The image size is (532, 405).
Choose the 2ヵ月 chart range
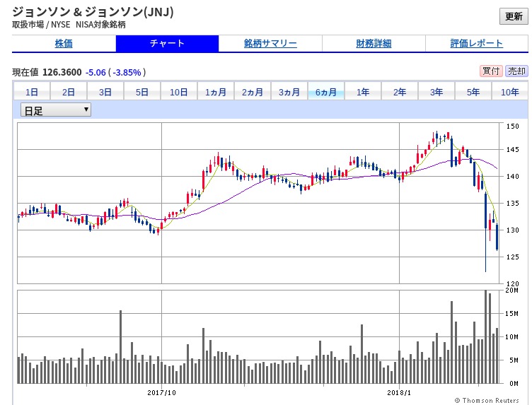pos(253,92)
